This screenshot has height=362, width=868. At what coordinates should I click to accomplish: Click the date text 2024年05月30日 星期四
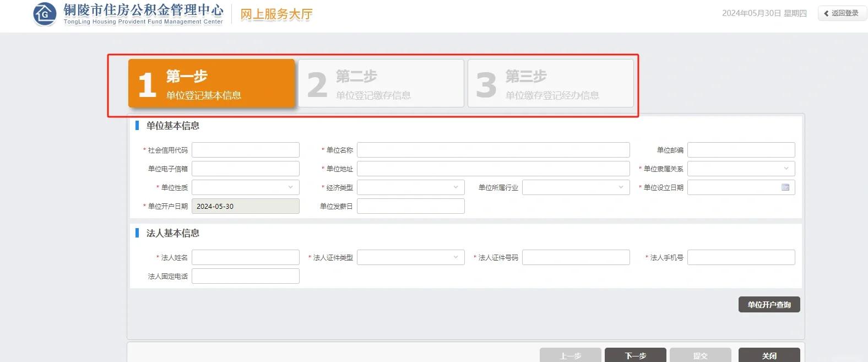[x=764, y=13]
